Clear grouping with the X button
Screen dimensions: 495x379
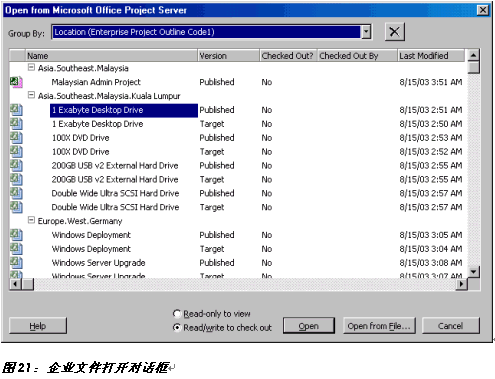395,32
